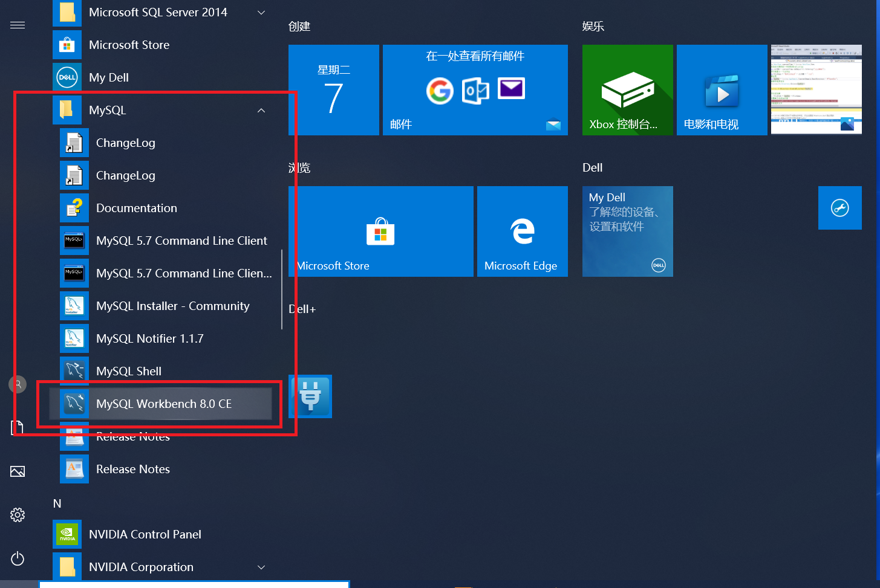Open Pictures from the left rail
This screenshot has width=880, height=588.
(x=18, y=471)
